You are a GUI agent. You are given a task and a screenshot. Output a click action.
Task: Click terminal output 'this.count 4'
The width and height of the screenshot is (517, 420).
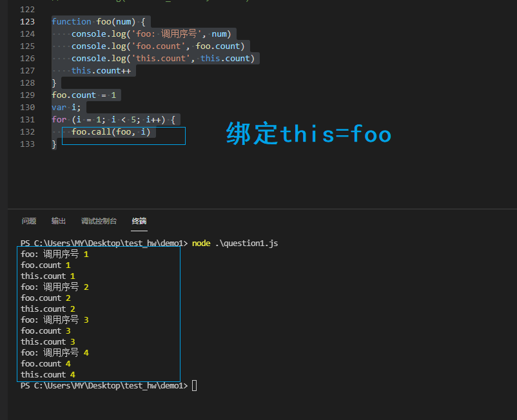click(48, 374)
